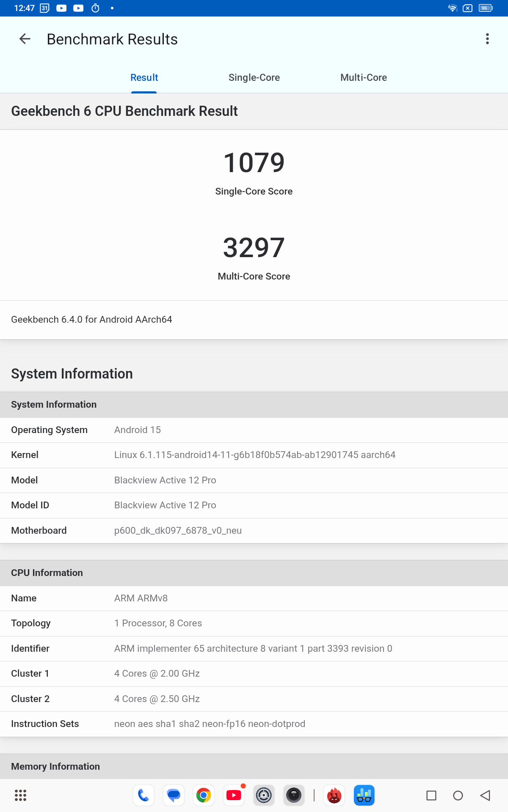Tap second YouTube notification icon in status bar
This screenshot has height=812, width=508.
tap(78, 8)
